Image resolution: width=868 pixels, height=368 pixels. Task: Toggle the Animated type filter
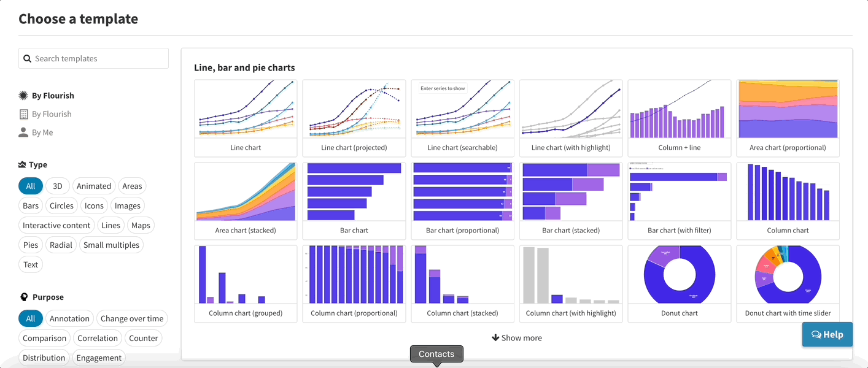94,186
